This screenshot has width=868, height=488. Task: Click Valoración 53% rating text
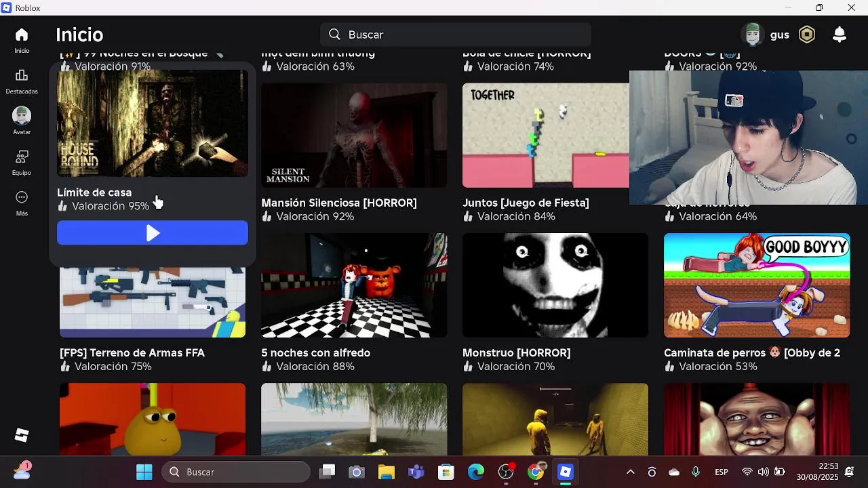(x=718, y=367)
